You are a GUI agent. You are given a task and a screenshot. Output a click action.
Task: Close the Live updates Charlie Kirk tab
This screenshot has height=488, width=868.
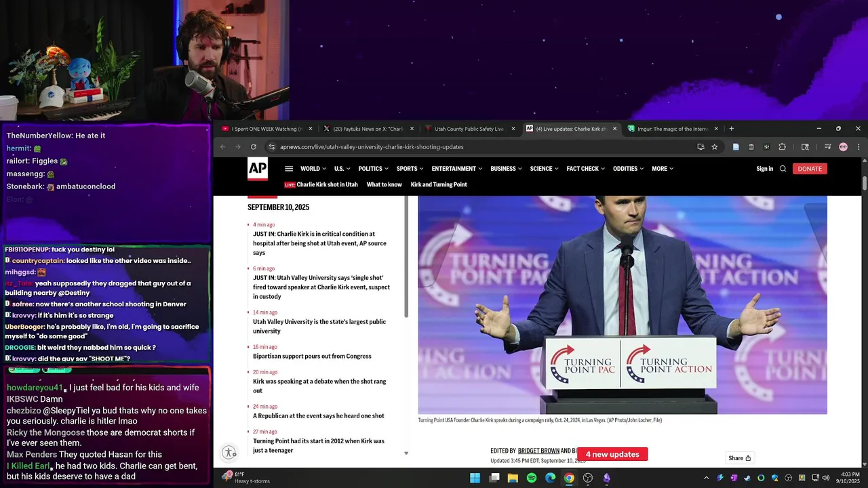(x=615, y=129)
